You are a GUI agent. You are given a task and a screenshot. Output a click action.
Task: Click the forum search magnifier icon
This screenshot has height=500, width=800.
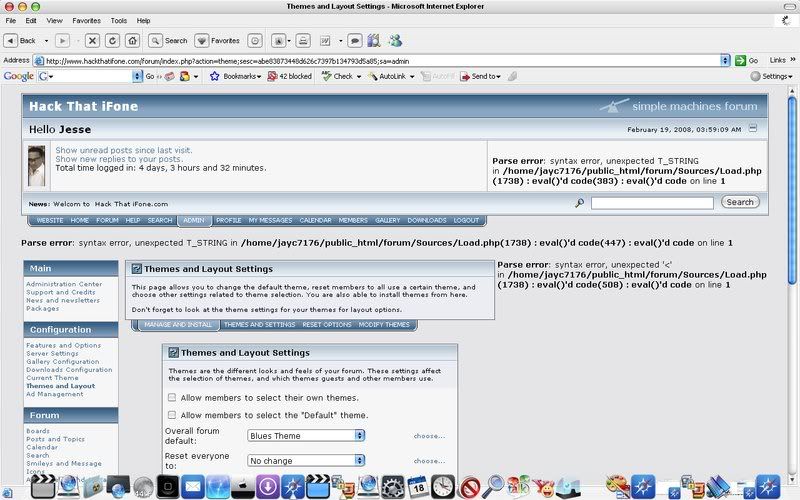(580, 203)
